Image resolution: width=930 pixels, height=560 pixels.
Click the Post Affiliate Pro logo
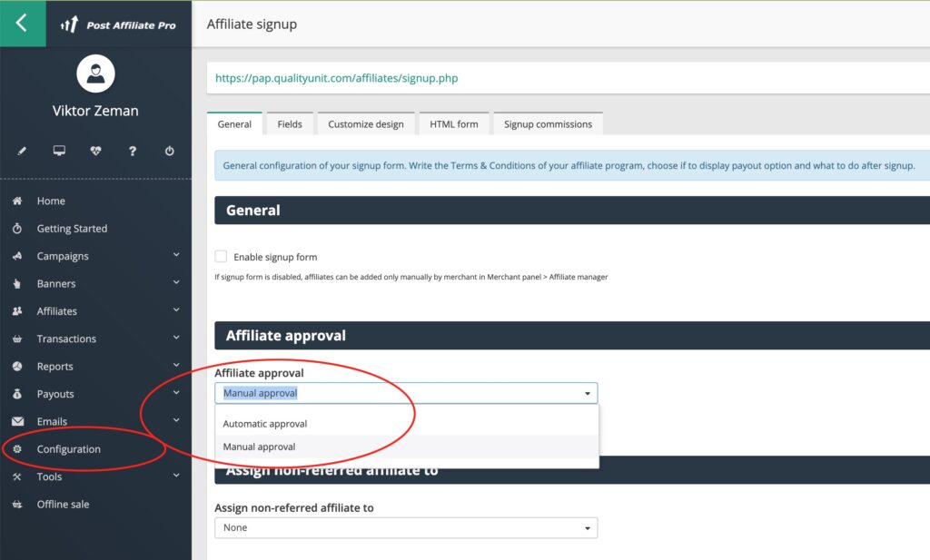pos(120,24)
